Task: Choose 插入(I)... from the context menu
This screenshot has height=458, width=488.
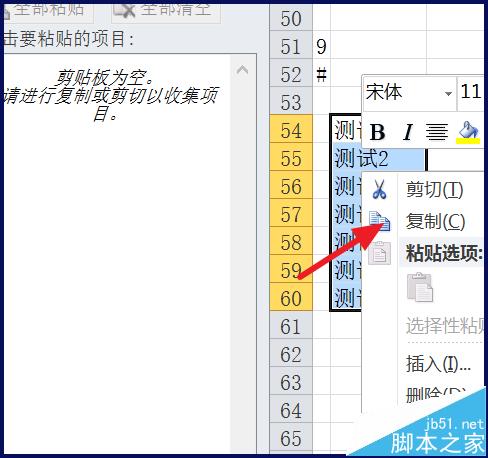Action: tap(438, 363)
